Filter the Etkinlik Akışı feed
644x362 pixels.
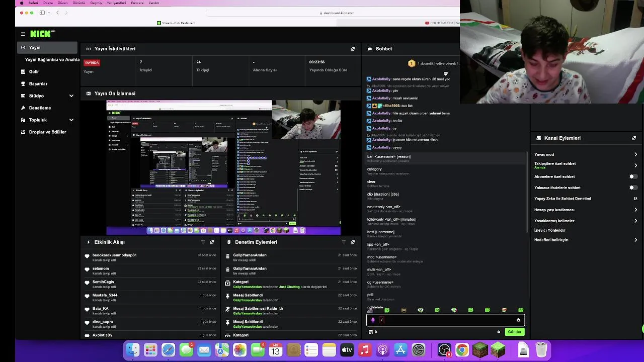pyautogui.click(x=203, y=242)
